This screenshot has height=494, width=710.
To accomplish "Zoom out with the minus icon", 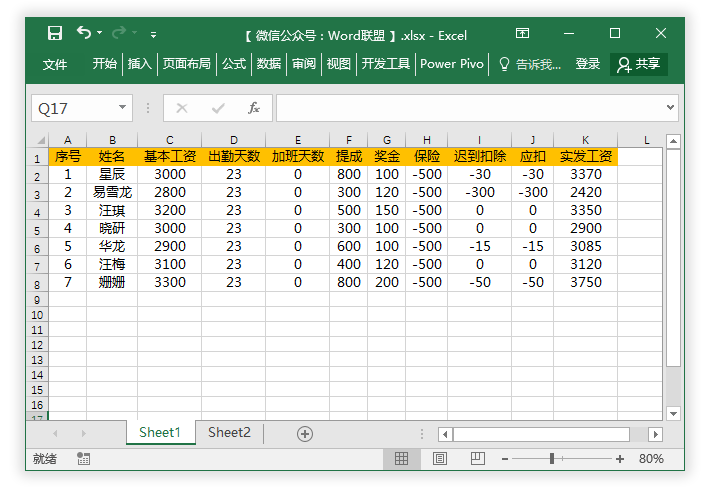I will click(503, 458).
